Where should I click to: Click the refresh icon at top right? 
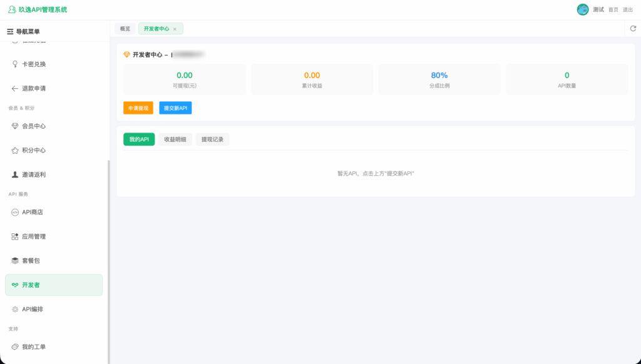633,29
